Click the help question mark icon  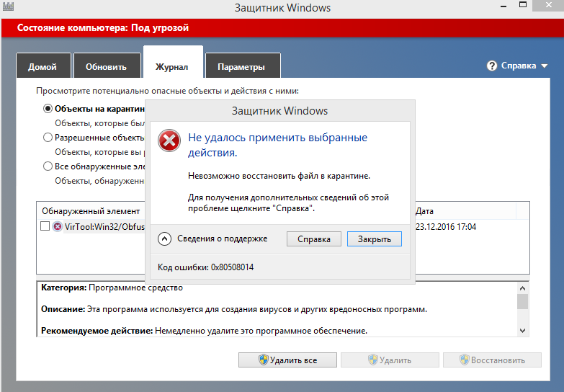(x=492, y=66)
